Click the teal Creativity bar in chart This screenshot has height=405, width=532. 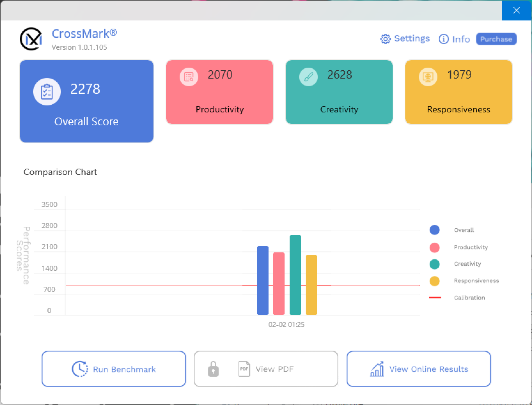click(295, 275)
